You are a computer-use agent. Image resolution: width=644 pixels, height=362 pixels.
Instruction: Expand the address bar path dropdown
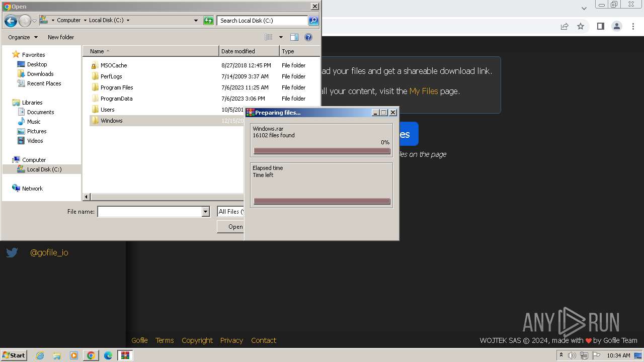click(x=196, y=21)
